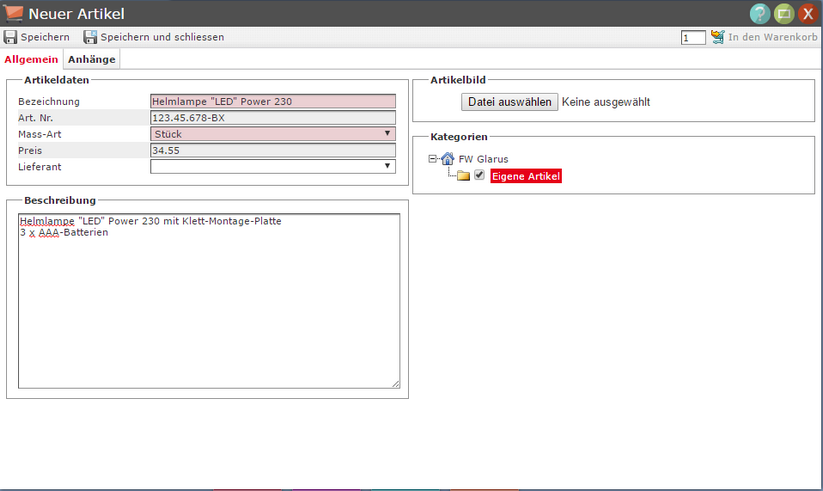Collapse the FW Glarus tree node
Viewport: 823px width, 491px height.
pos(432,159)
